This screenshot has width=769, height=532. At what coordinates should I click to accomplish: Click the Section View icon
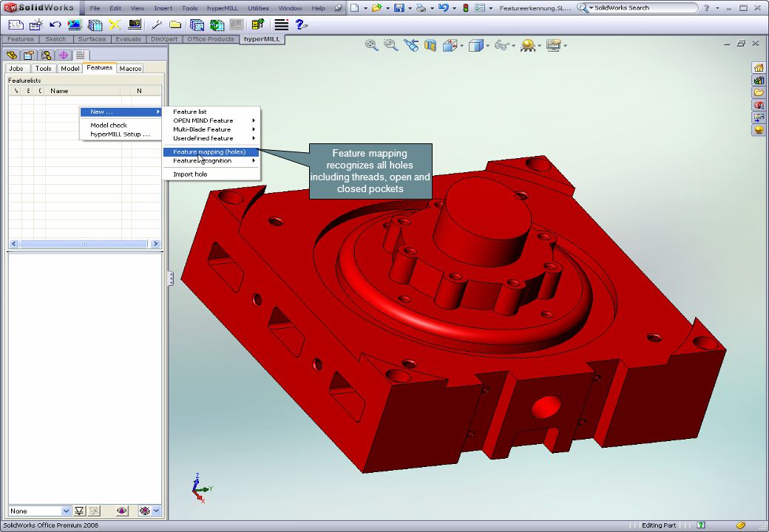(430, 46)
